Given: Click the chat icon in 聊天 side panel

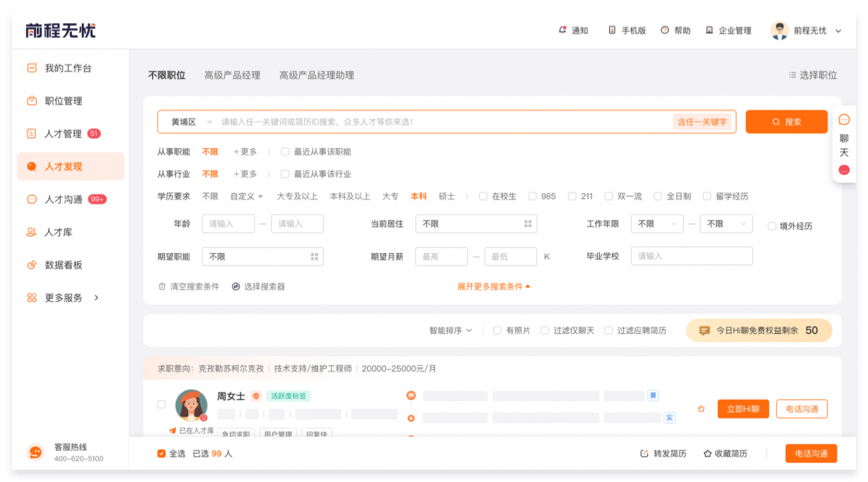Looking at the screenshot, I should (844, 120).
